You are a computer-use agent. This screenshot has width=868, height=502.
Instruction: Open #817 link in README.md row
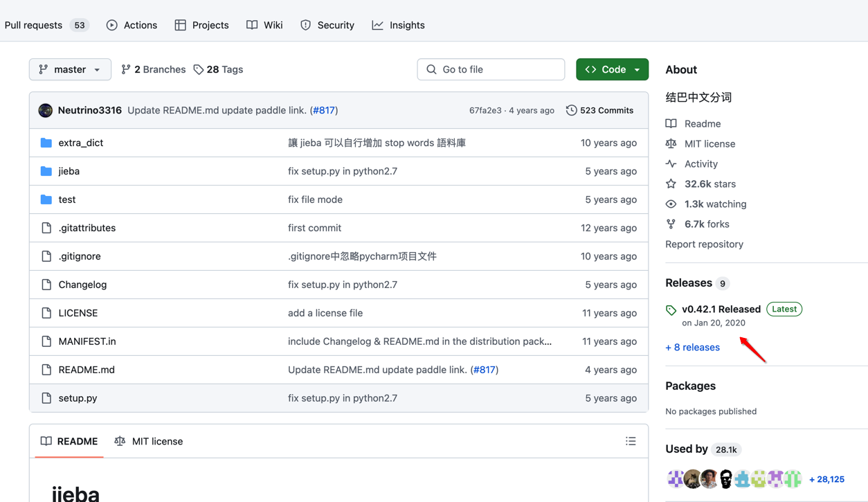coord(485,370)
